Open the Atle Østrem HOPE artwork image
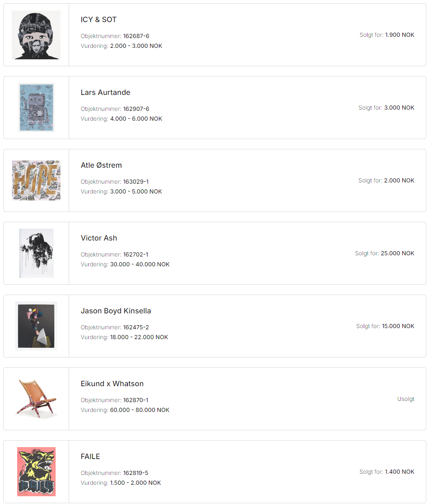Viewport: 430px width, 504px height. click(x=36, y=180)
